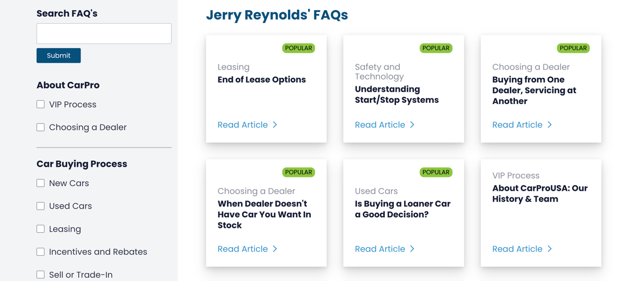Image resolution: width=644 pixels, height=281 pixels.
Task: Tick the Choosing a Dealer filter
Action: 41,127
